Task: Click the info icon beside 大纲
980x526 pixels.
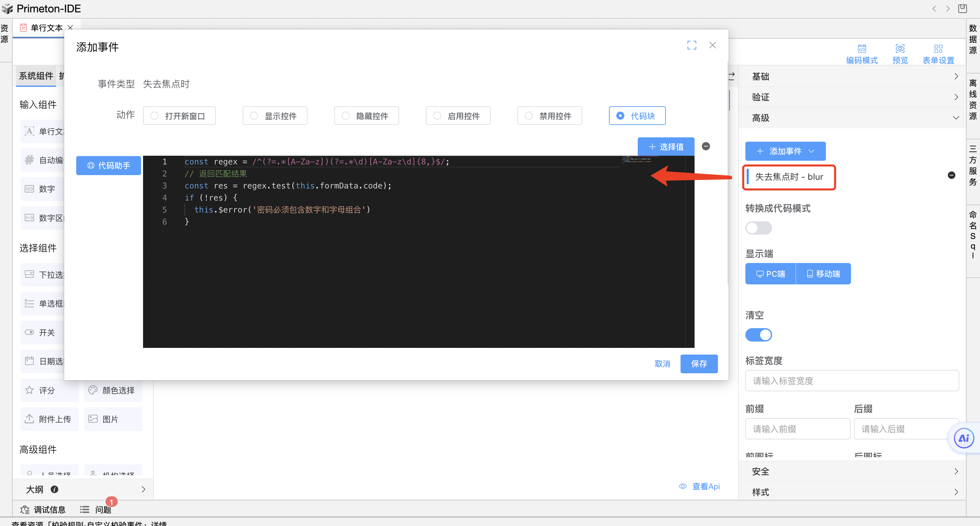Action: [54, 490]
